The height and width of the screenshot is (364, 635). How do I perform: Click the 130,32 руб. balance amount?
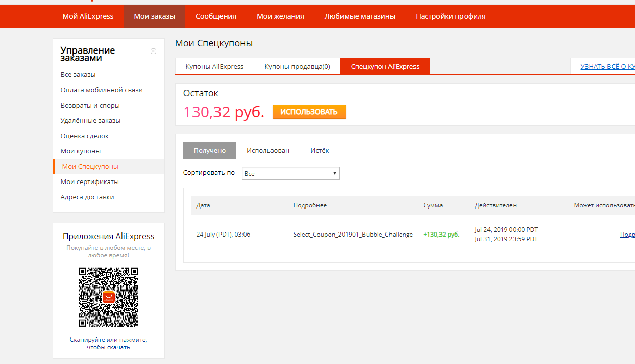click(224, 112)
